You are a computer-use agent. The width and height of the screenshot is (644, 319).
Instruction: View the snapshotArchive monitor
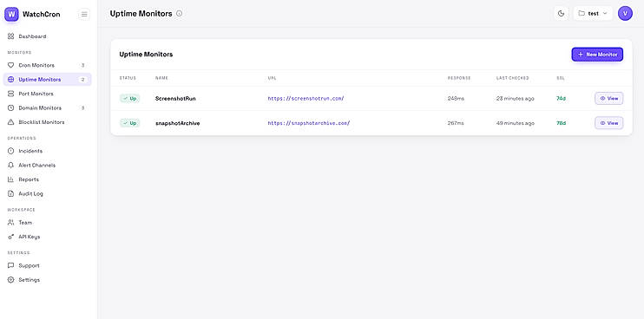608,123
